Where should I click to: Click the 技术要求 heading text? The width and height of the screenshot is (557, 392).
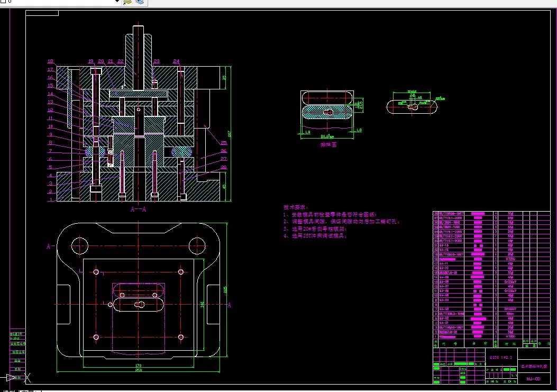(296, 207)
